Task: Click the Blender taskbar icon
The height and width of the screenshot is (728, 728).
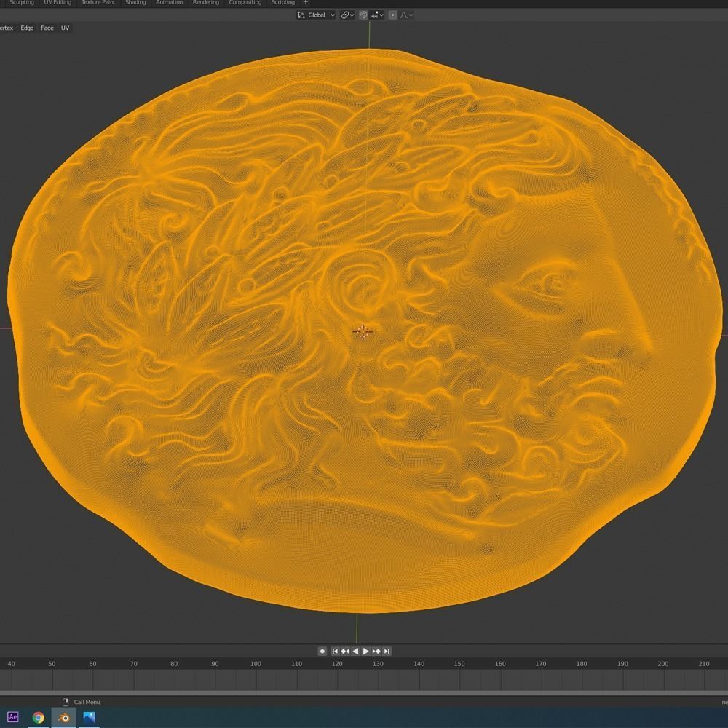Action: 63,717
